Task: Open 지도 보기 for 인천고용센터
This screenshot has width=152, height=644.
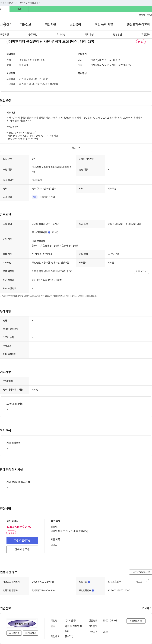Action: (x=141, y=582)
